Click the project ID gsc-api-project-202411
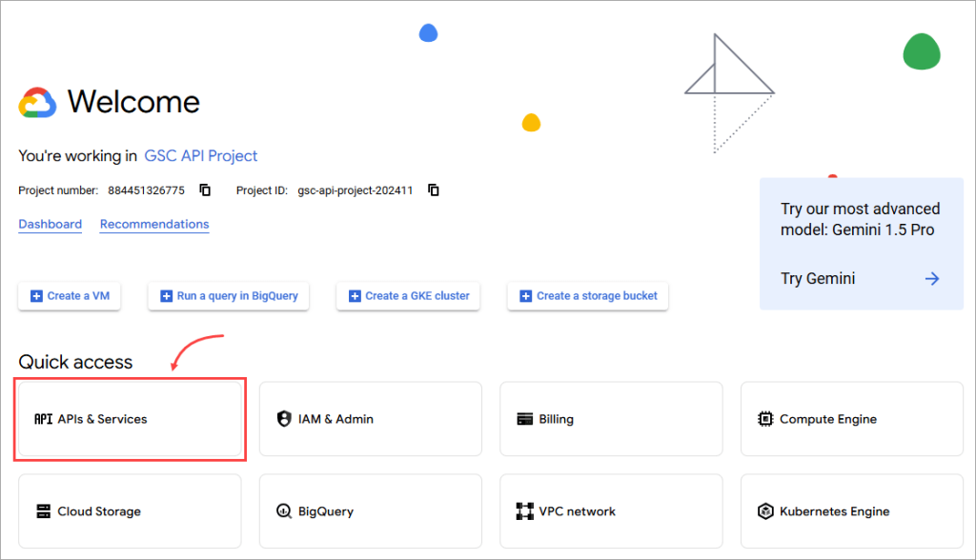Image resolution: width=976 pixels, height=560 pixels. [356, 190]
